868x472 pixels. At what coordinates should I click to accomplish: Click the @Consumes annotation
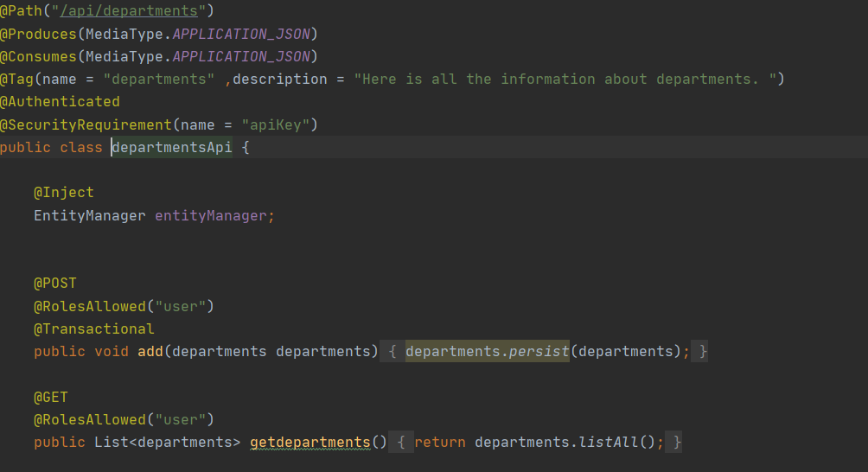(38, 56)
